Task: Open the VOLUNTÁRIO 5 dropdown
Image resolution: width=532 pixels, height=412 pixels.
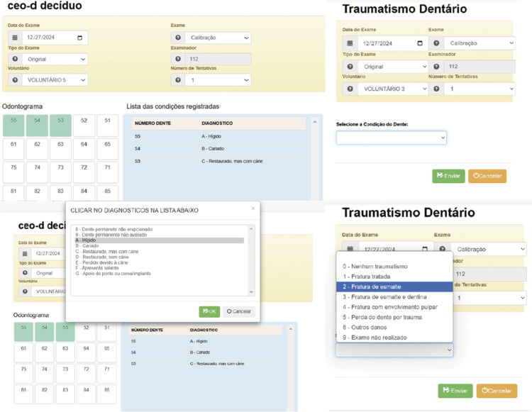Action: coord(55,80)
